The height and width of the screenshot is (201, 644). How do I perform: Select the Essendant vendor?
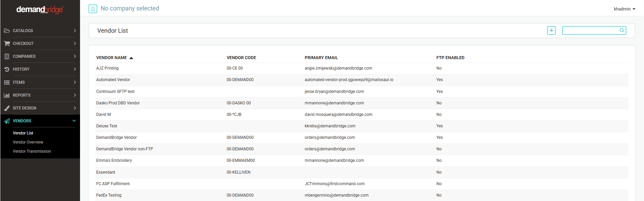[x=362, y=172]
